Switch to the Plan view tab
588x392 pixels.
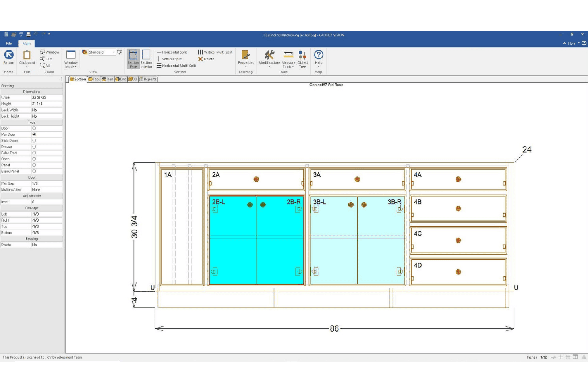(x=107, y=79)
